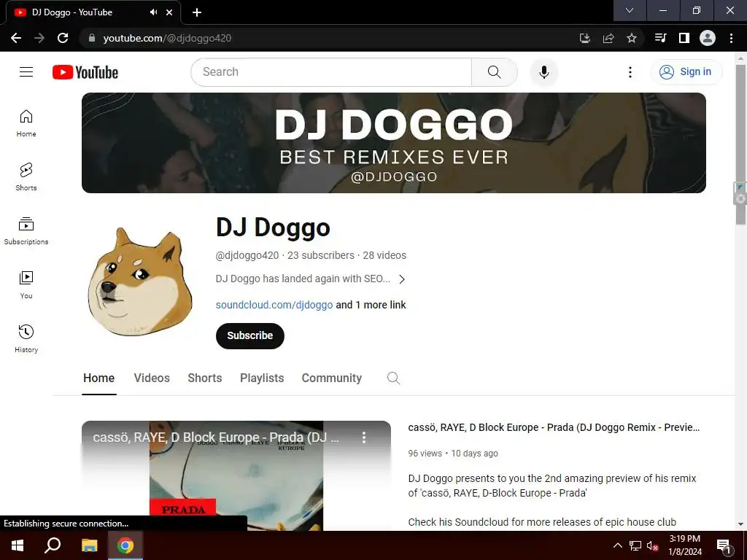The image size is (747, 560).
Task: View site info padlock icon
Action: [92, 38]
